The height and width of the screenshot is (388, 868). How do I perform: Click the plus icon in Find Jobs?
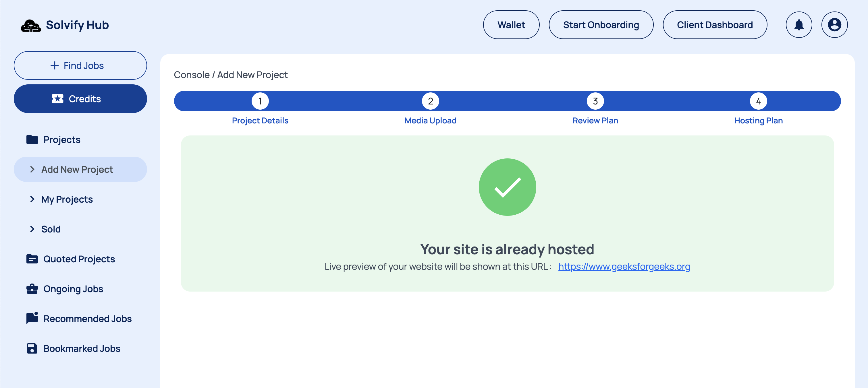click(x=55, y=65)
